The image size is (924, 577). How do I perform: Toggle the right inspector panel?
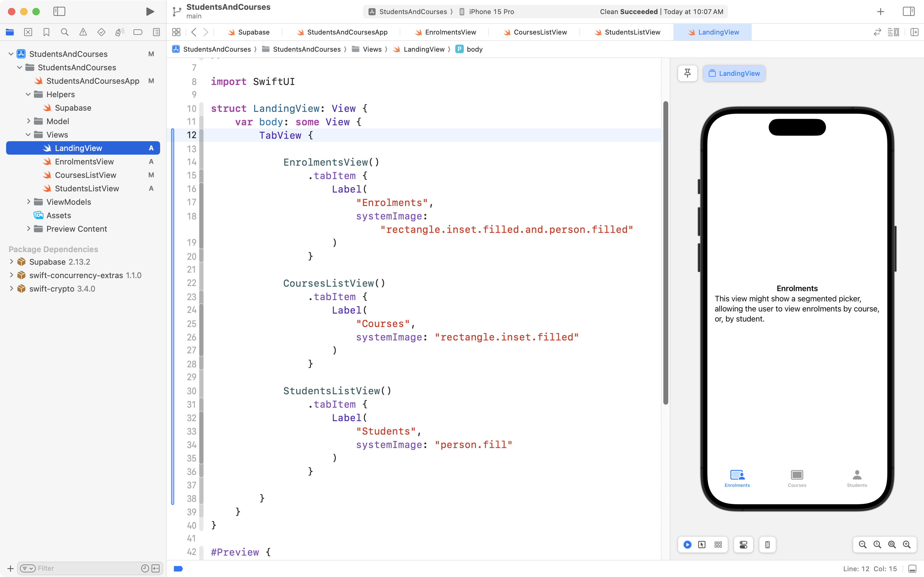tap(908, 11)
